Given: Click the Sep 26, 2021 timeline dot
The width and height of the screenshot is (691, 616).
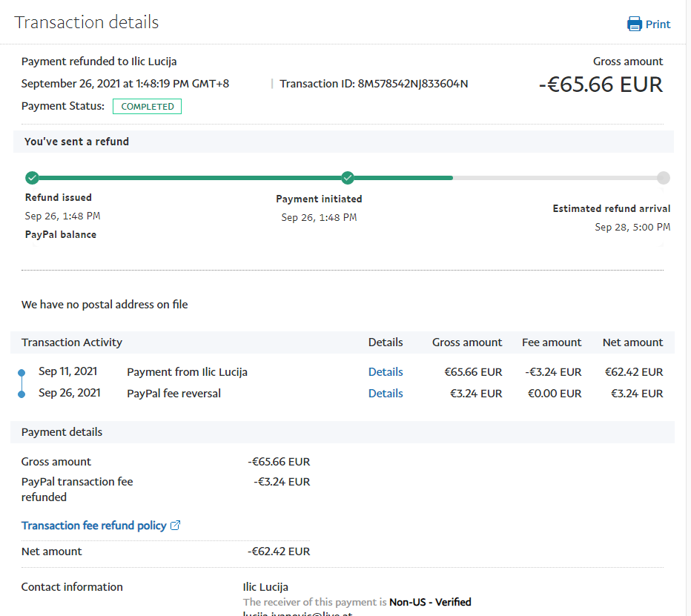Looking at the screenshot, I should coord(22,394).
